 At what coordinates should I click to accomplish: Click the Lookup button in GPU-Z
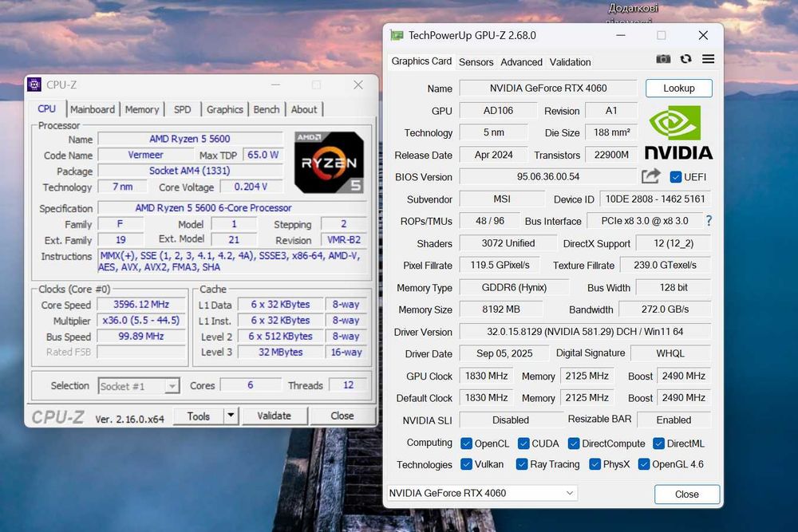click(679, 88)
